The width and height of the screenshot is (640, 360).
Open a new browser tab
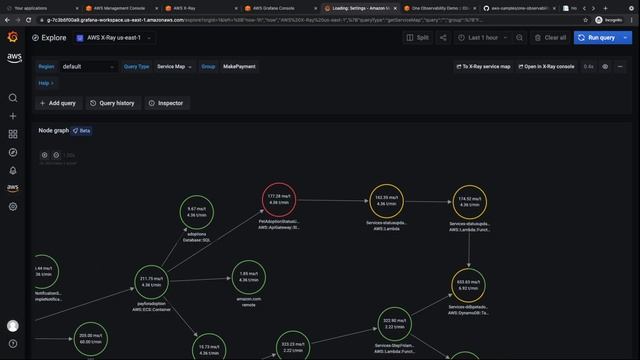(605, 8)
